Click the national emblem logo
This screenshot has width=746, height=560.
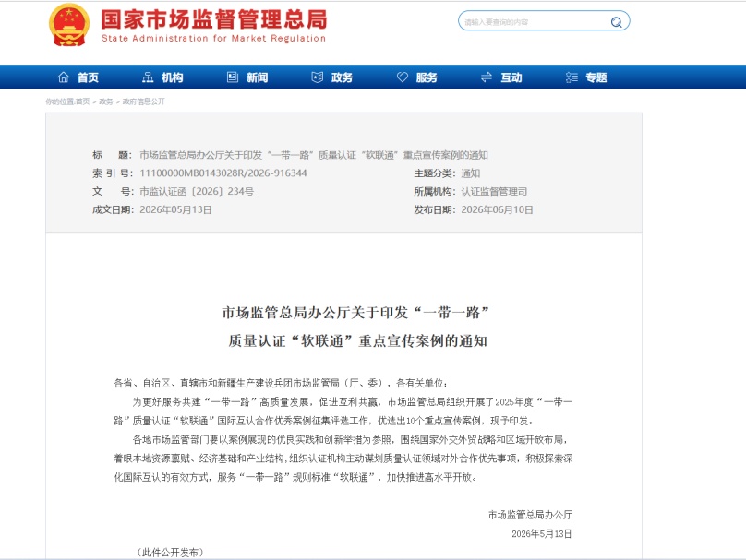coord(69,25)
